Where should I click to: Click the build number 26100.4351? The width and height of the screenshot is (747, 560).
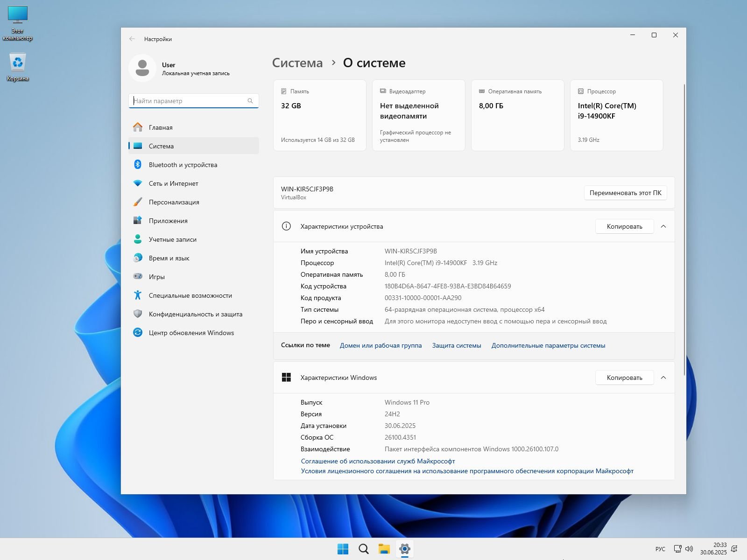click(400, 437)
